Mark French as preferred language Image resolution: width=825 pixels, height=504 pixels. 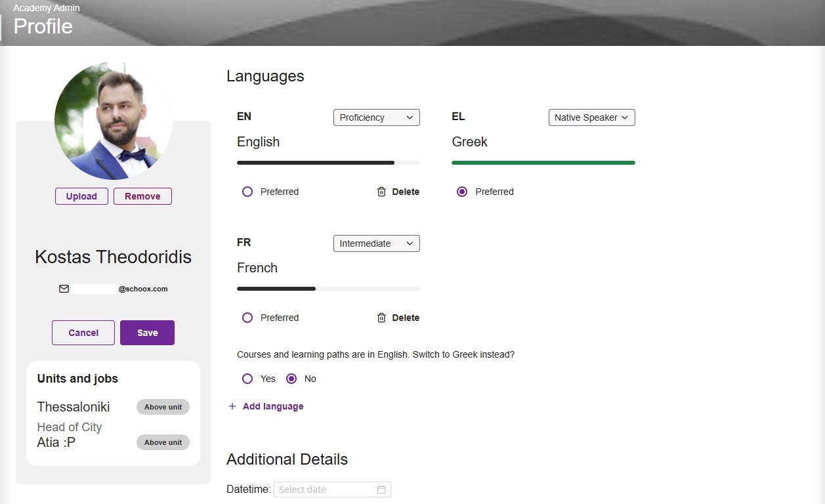click(247, 318)
